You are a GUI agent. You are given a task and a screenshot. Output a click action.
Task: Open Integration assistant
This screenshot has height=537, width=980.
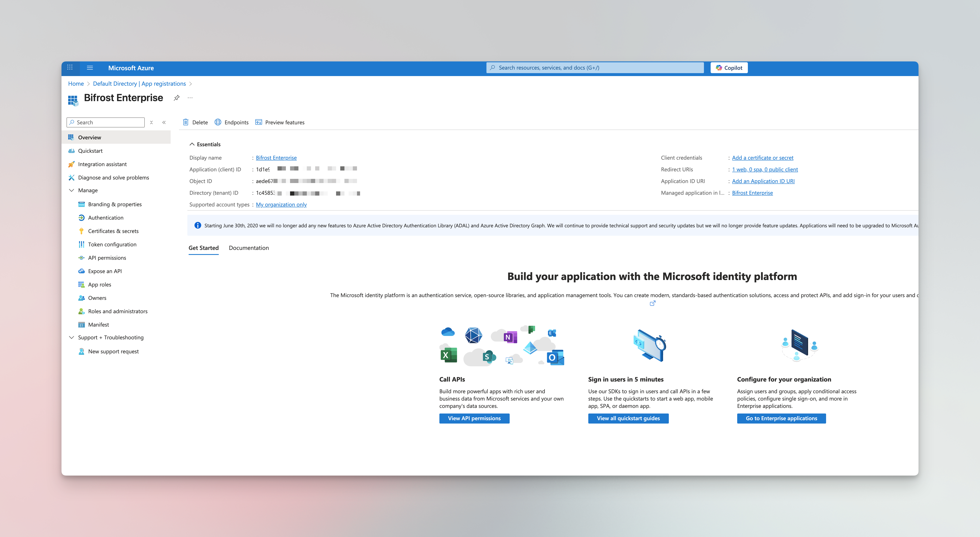point(116,164)
